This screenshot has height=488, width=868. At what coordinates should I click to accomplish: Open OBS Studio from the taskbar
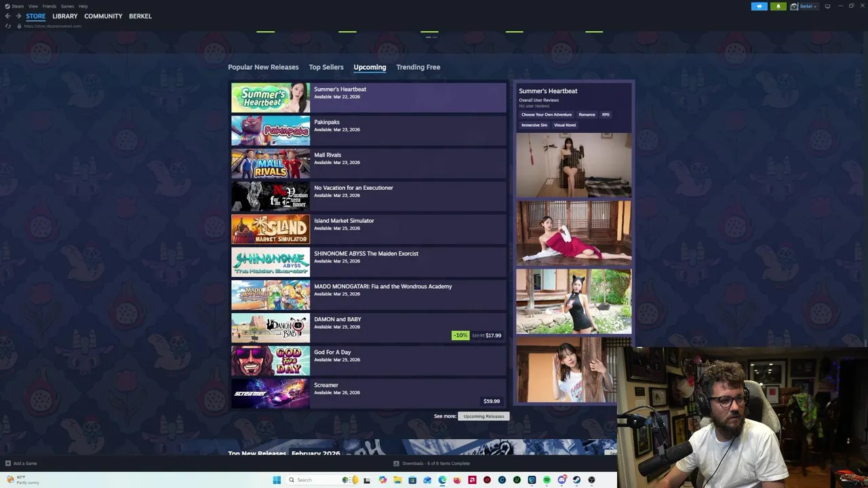coord(591,480)
